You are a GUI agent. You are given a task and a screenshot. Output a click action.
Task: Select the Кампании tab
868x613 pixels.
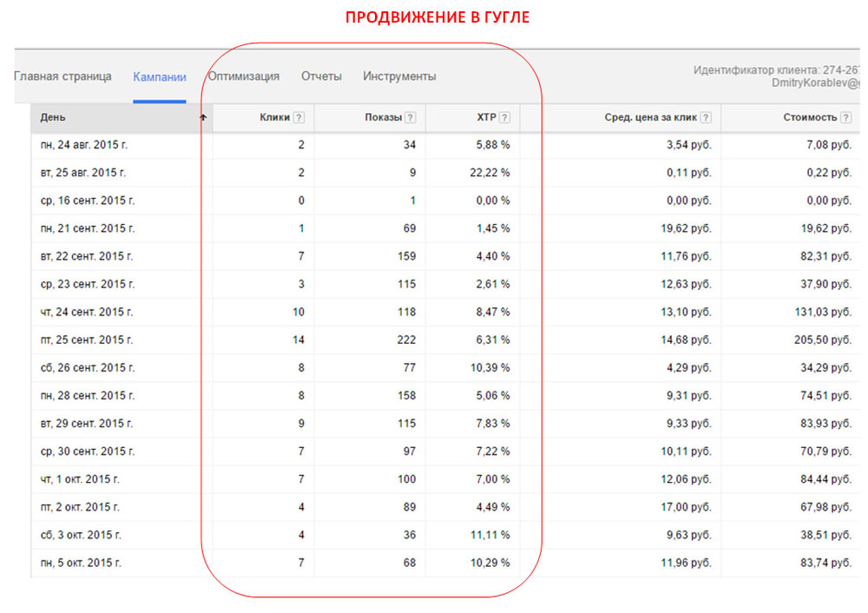click(x=160, y=77)
